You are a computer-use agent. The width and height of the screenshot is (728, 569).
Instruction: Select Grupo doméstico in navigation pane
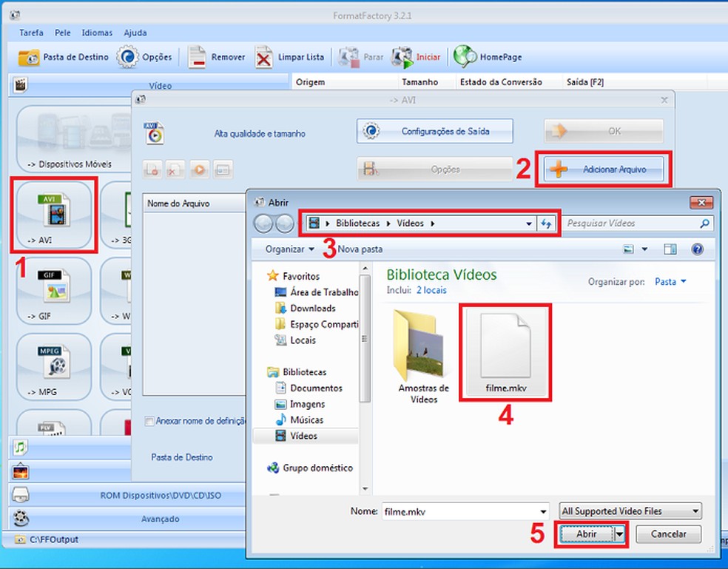pyautogui.click(x=310, y=468)
